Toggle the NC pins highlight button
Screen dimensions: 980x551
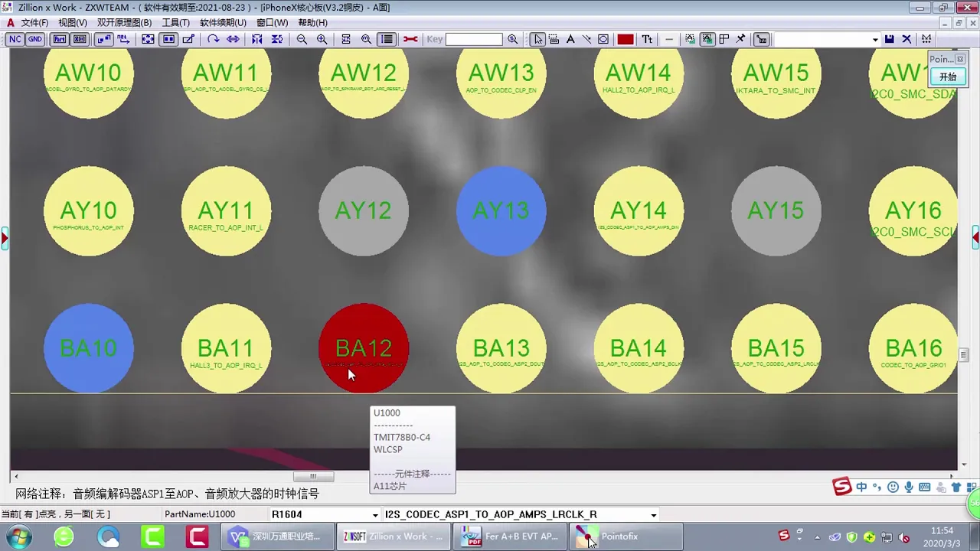[15, 39]
